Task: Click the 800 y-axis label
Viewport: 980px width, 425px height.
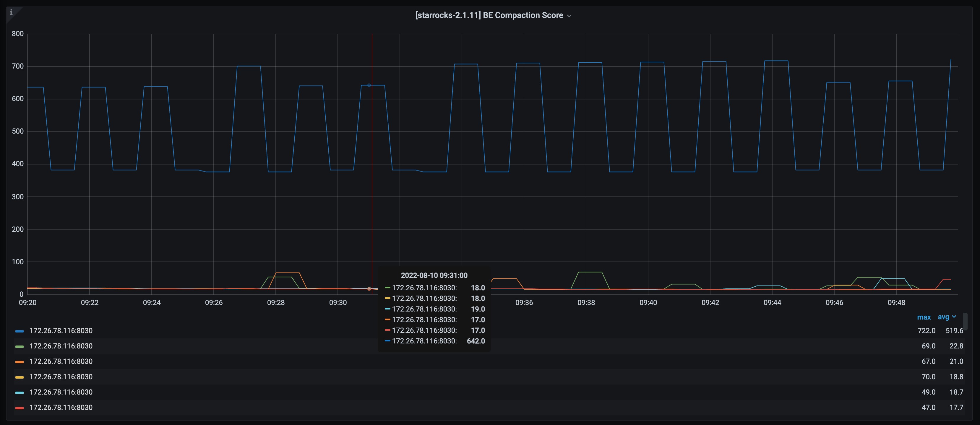Action: point(17,33)
